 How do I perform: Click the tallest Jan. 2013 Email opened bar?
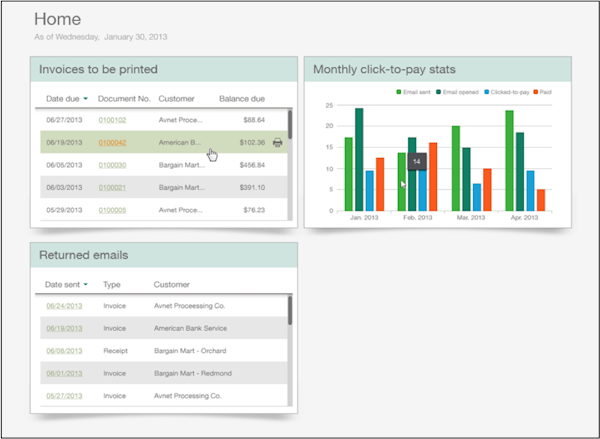coord(359,160)
